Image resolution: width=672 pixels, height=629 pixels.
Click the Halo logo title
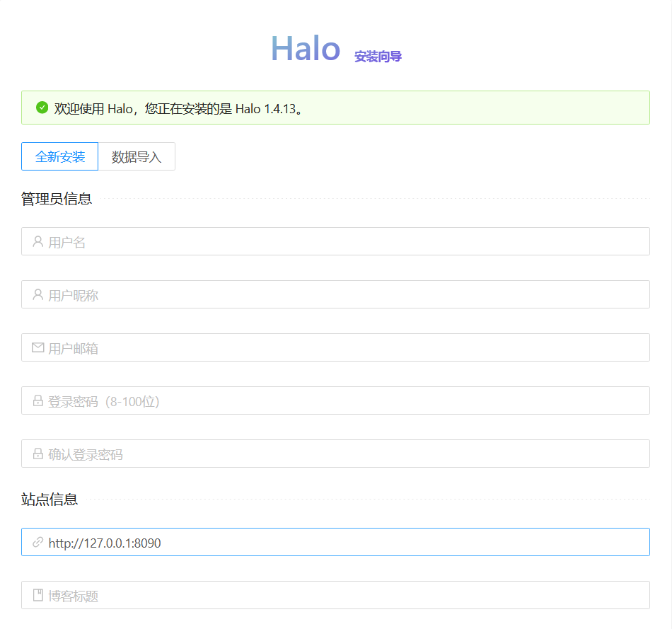pyautogui.click(x=306, y=48)
